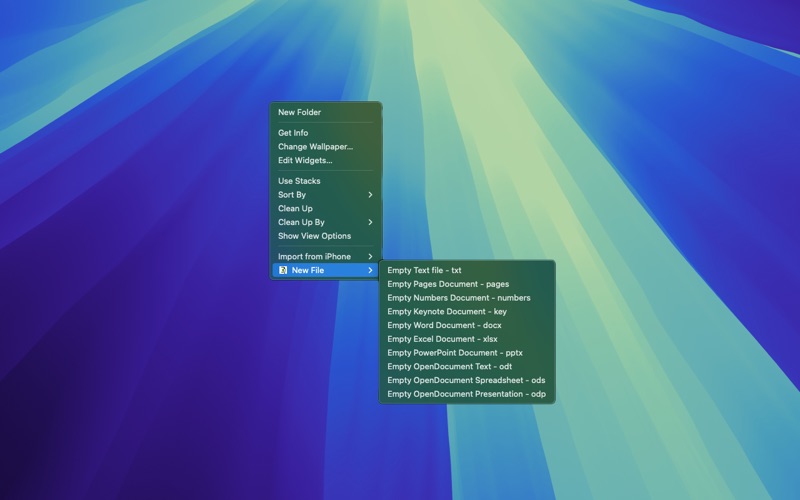Click the New File menu icon

[283, 270]
